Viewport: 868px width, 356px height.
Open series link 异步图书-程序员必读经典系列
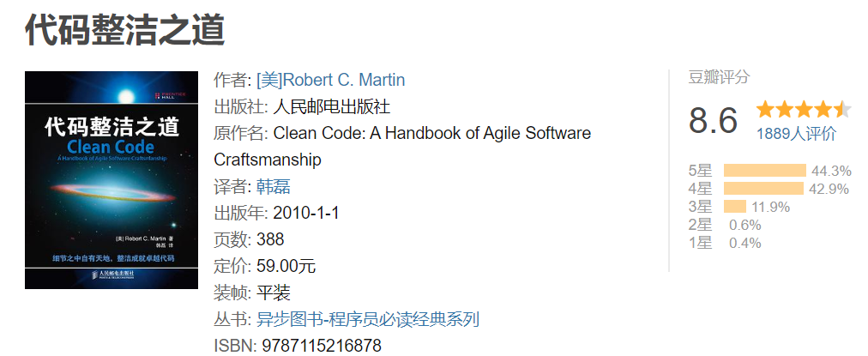click(368, 319)
